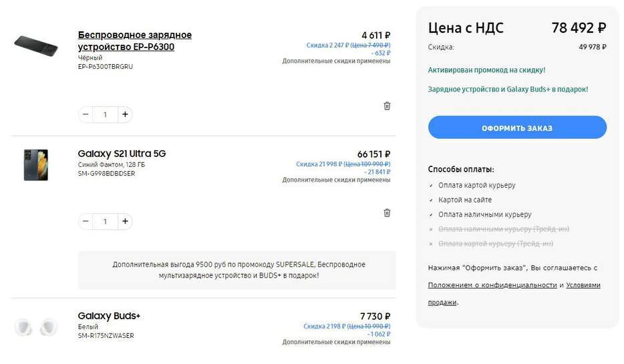Click the SUPERSALE promo code banner

tap(237, 270)
